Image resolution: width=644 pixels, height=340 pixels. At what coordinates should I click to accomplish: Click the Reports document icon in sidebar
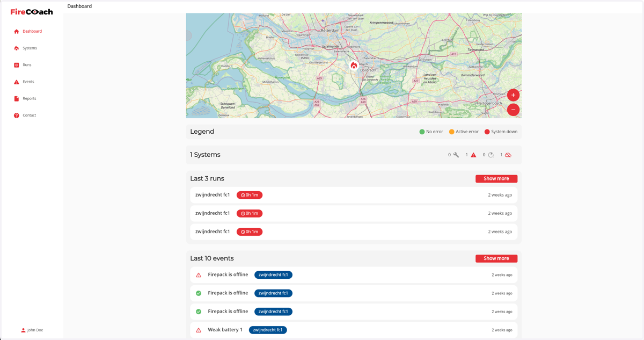[17, 99]
